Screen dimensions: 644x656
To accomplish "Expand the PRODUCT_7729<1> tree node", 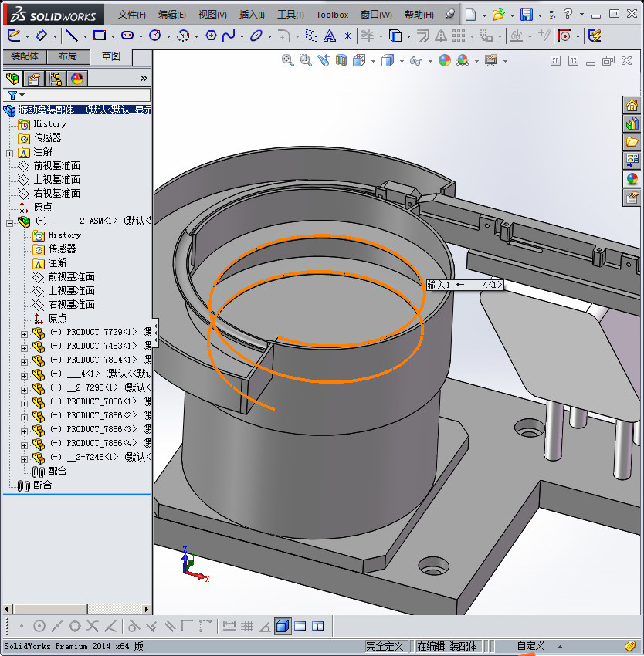I will (24, 333).
